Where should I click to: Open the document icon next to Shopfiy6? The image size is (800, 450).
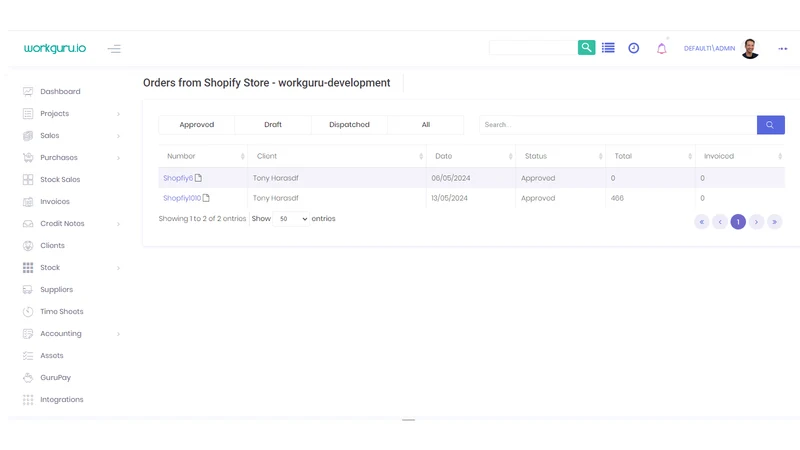[x=198, y=178]
